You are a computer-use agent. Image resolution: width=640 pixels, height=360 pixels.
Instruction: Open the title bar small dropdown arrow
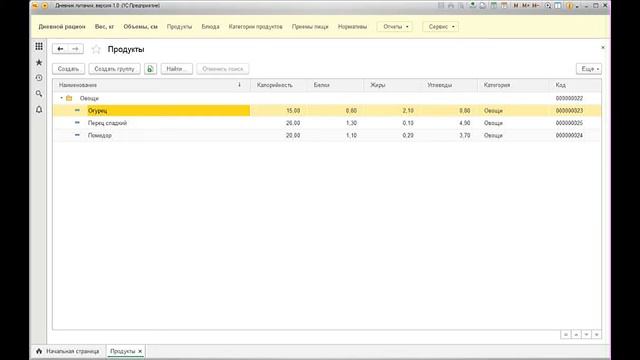578,7
